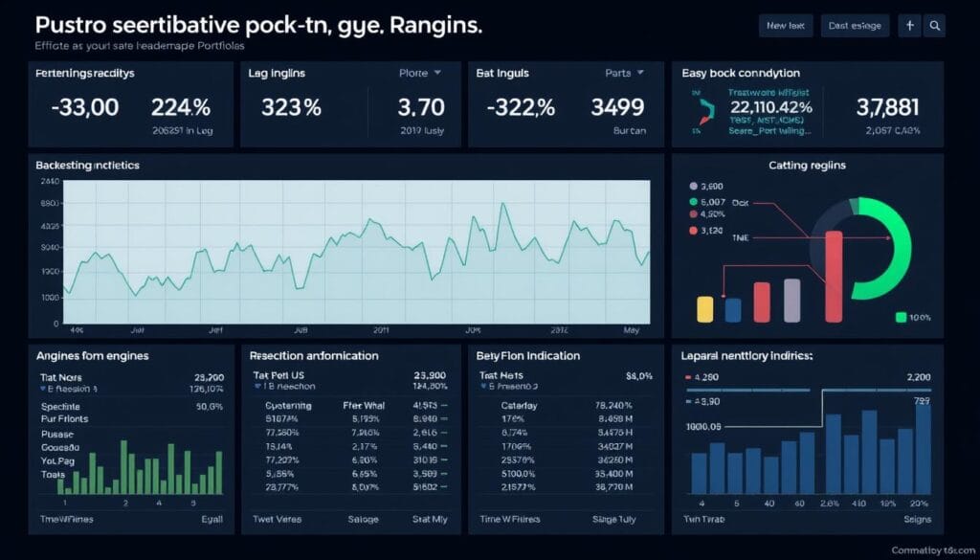Click the yellow bar in Catting reglins

pyautogui.click(x=705, y=308)
